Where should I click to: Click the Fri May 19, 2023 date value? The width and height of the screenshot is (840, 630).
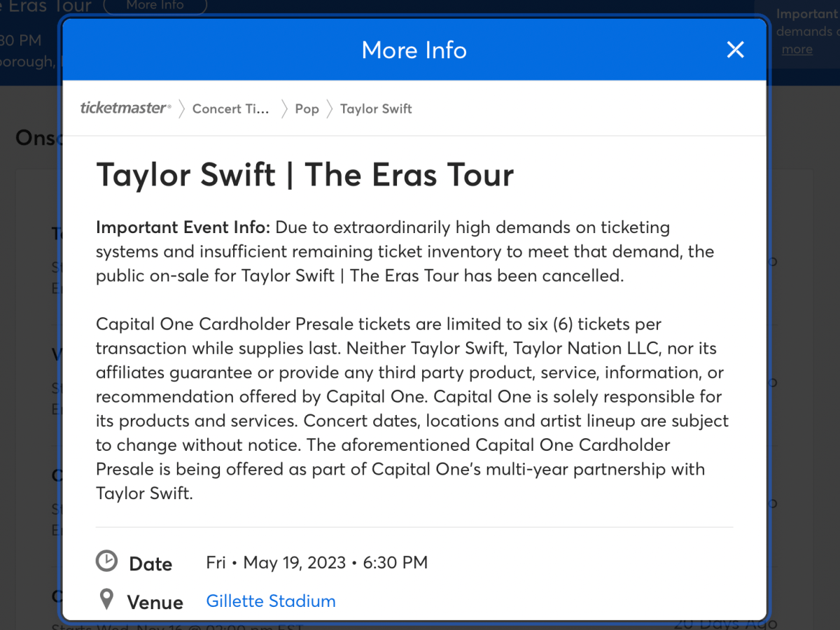(316, 562)
